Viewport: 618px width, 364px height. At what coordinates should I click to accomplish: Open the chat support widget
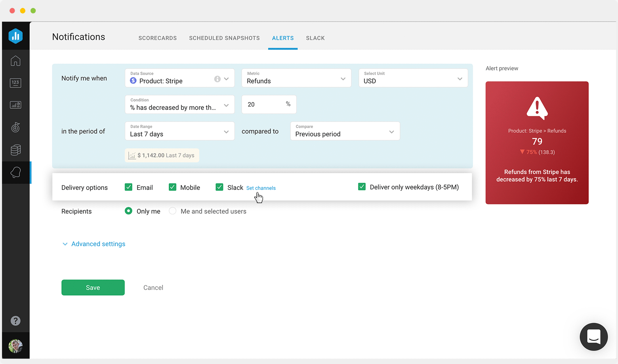tap(593, 337)
